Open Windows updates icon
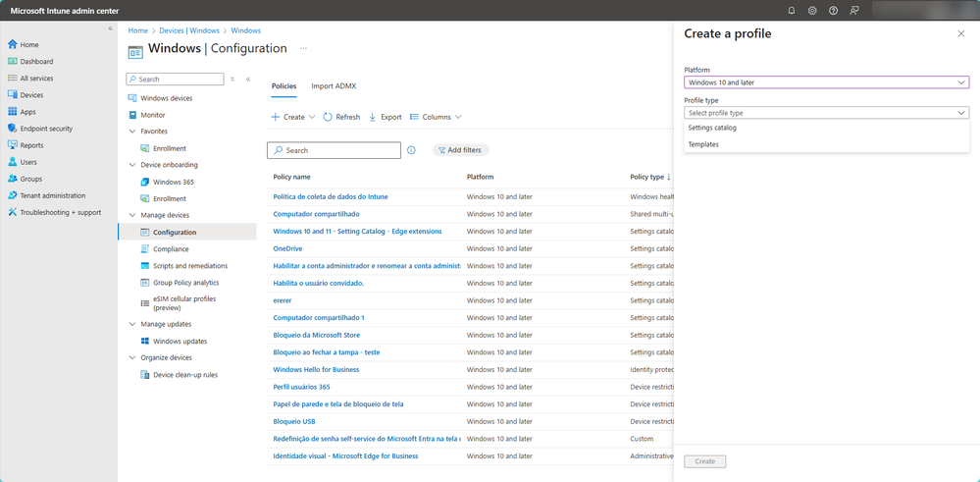980x482 pixels. [145, 342]
